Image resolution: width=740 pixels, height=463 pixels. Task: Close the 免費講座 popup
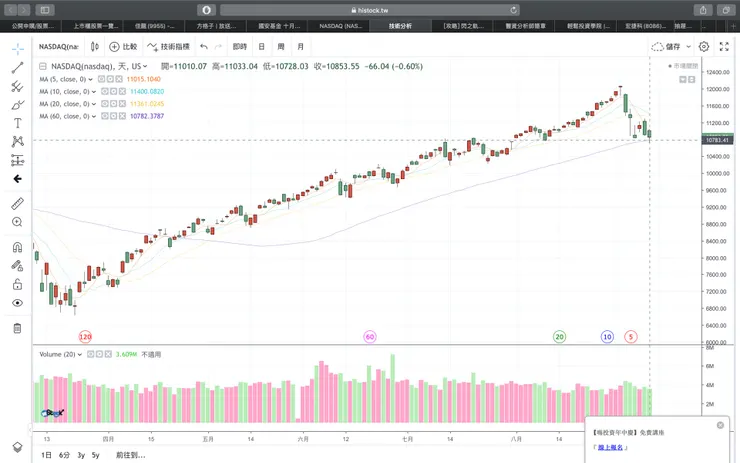point(720,425)
